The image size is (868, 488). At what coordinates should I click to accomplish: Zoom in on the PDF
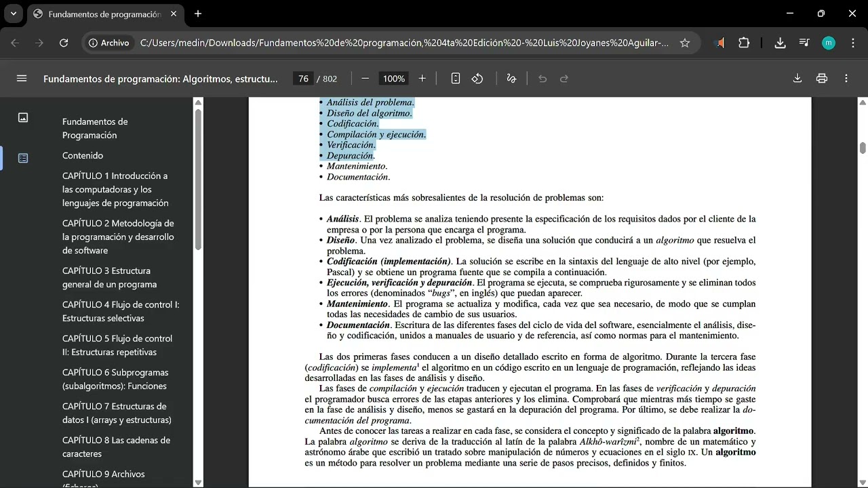pyautogui.click(x=422, y=79)
